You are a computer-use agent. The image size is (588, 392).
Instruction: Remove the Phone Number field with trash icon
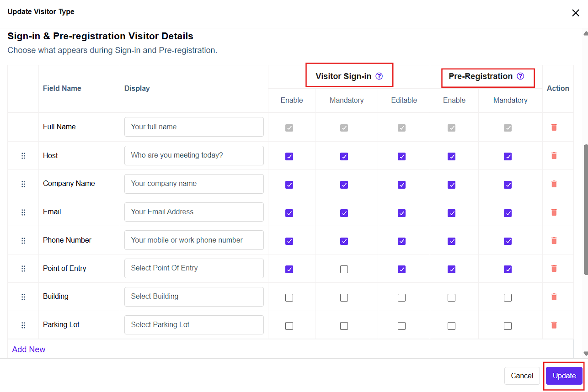pos(554,240)
